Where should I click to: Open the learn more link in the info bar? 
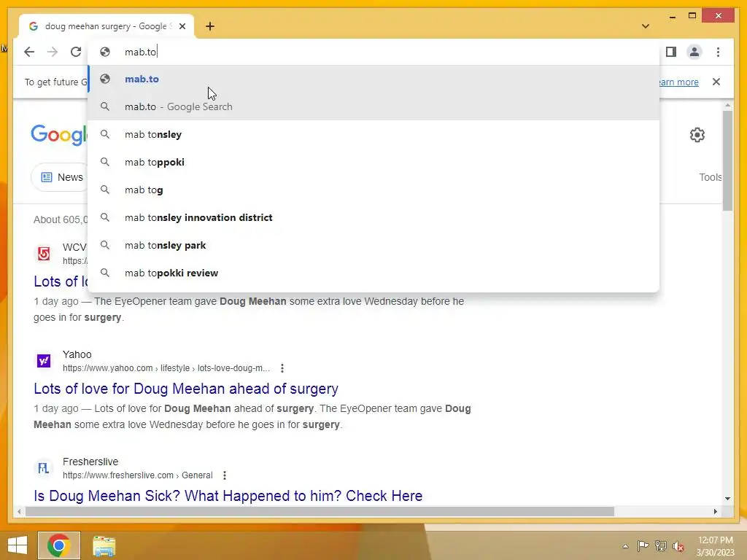point(679,82)
